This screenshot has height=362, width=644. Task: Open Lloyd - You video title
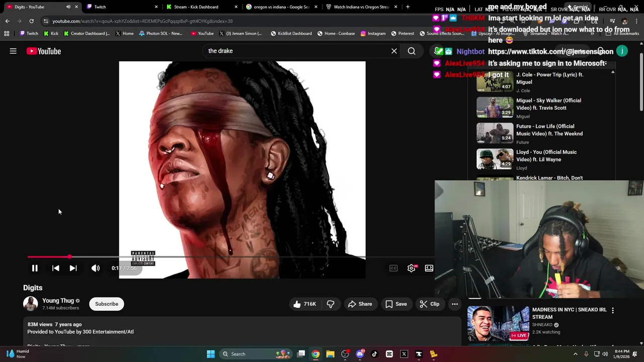click(546, 156)
